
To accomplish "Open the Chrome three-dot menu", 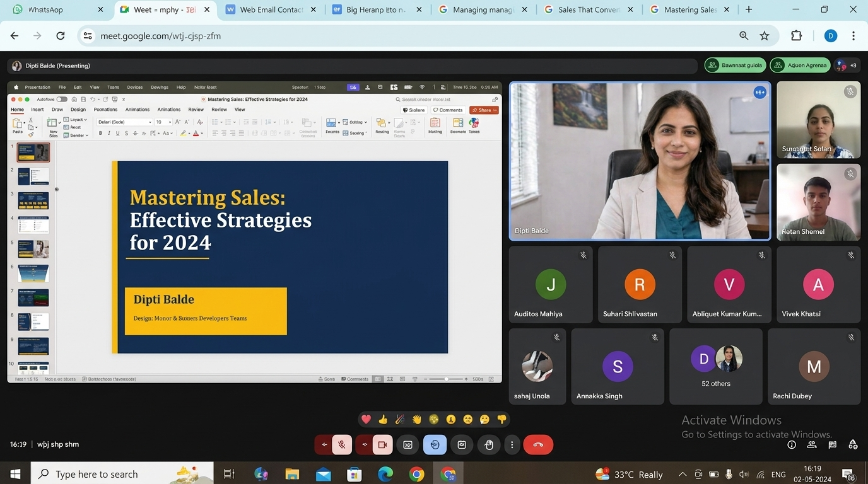I will click(853, 36).
